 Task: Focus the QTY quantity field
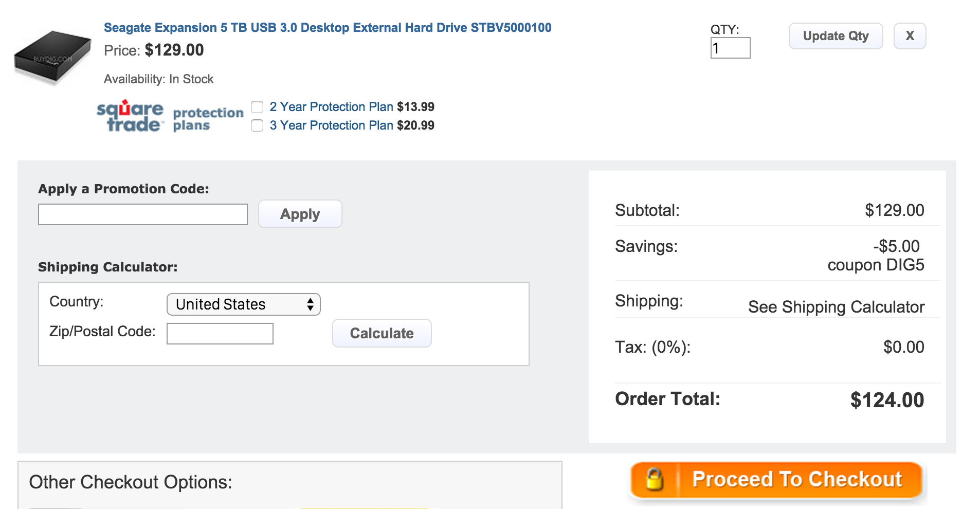[730, 48]
